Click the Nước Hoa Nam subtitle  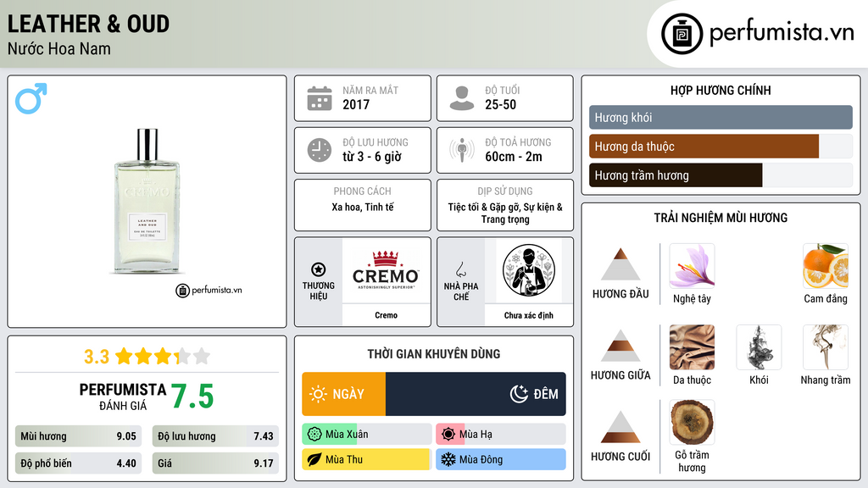(58, 48)
